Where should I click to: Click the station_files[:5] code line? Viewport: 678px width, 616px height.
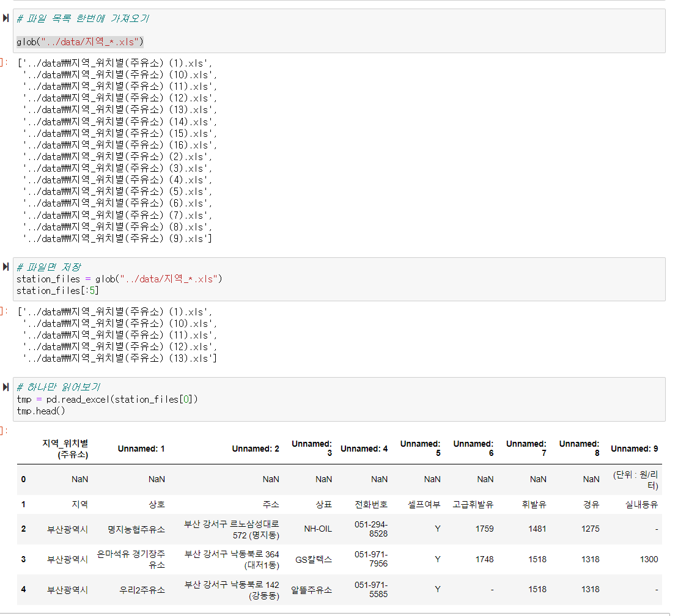(x=57, y=291)
